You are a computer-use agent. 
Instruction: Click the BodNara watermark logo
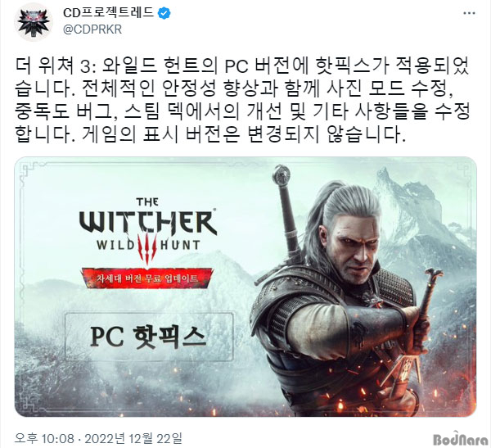coord(460,438)
